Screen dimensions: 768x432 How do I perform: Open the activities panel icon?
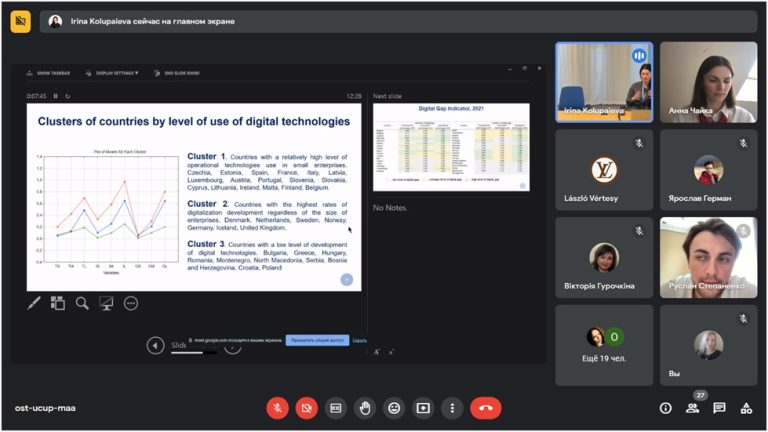click(x=746, y=408)
